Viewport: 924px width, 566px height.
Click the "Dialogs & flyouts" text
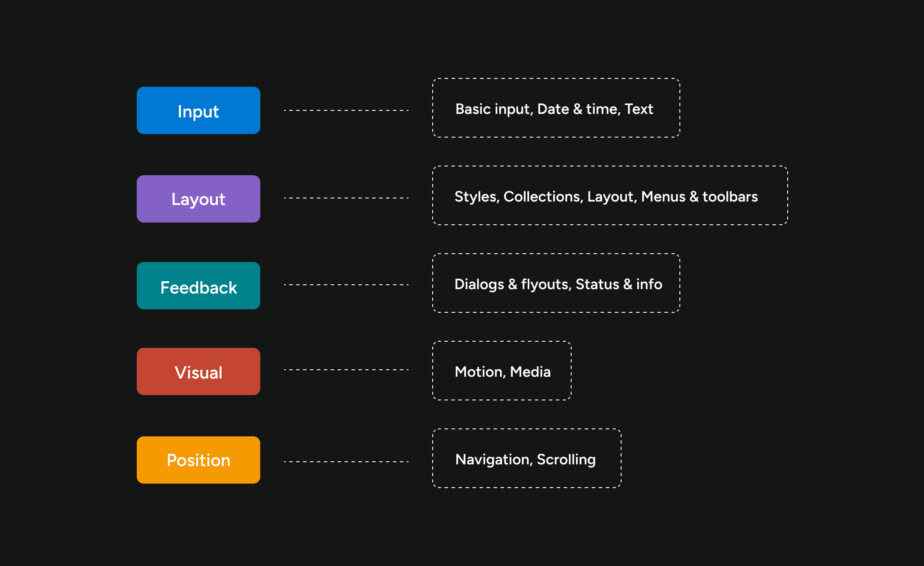coord(512,284)
